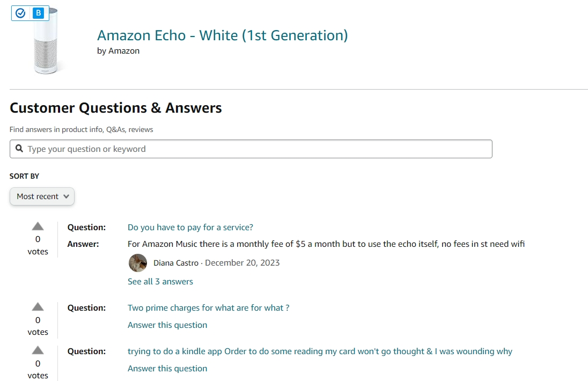Click the Diana Castro author name
588x381 pixels.
(176, 263)
